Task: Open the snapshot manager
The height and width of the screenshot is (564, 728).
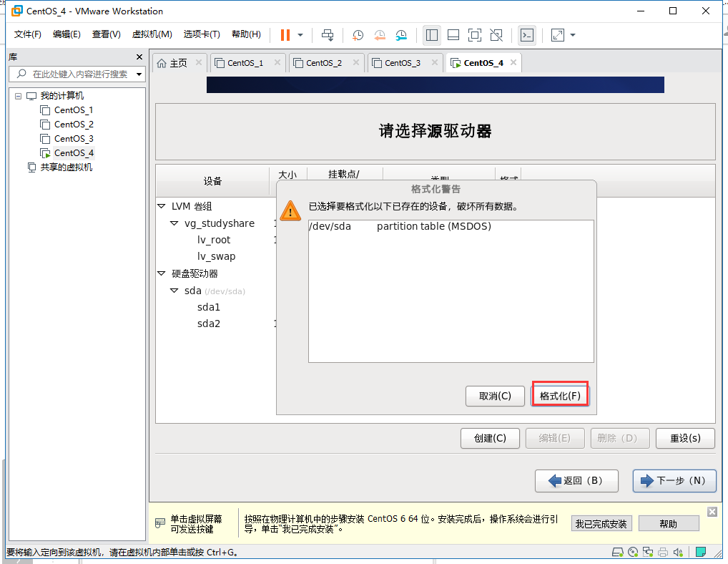Action: coord(401,35)
